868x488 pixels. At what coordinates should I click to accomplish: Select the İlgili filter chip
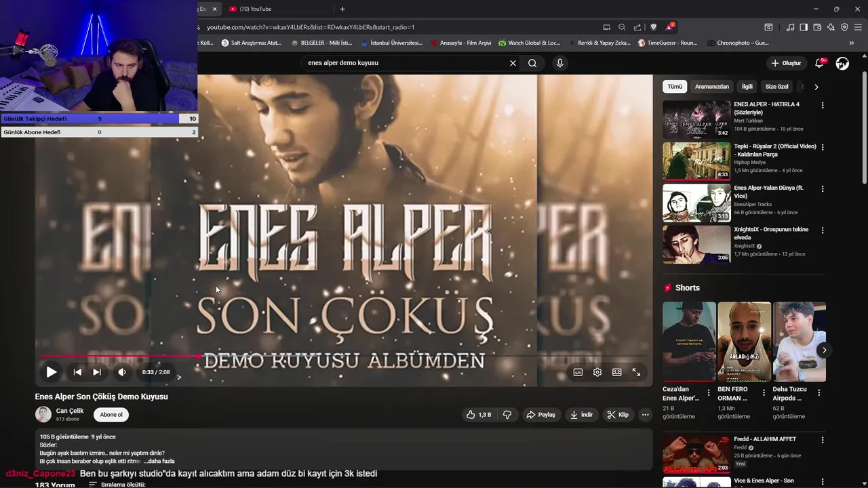coord(747,87)
